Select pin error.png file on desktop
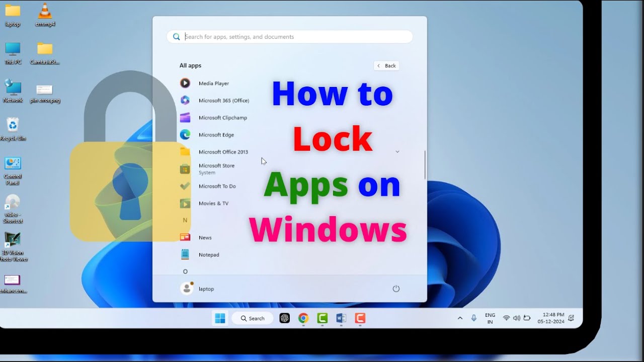 [45, 93]
